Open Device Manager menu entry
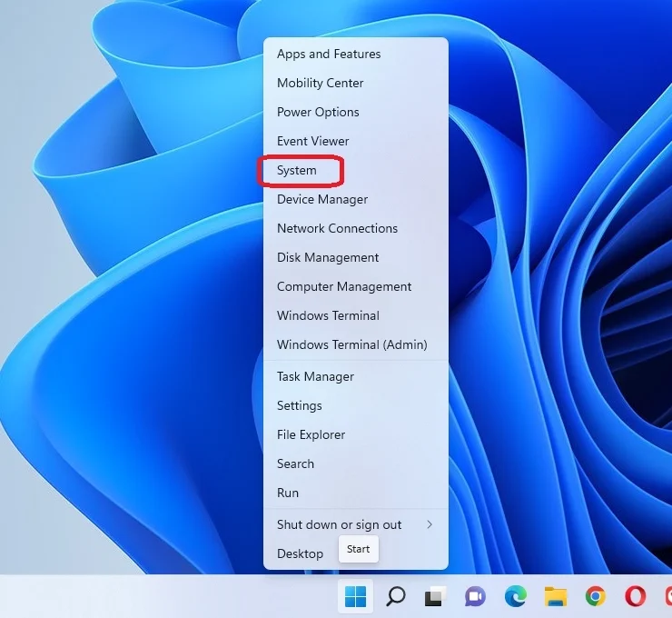Viewport: 672px width, 618px height. (322, 199)
